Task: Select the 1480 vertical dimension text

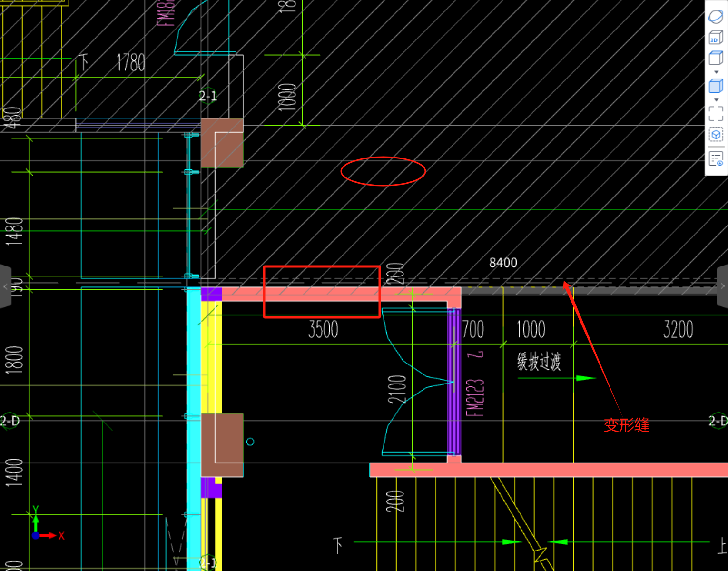Action: (x=14, y=231)
